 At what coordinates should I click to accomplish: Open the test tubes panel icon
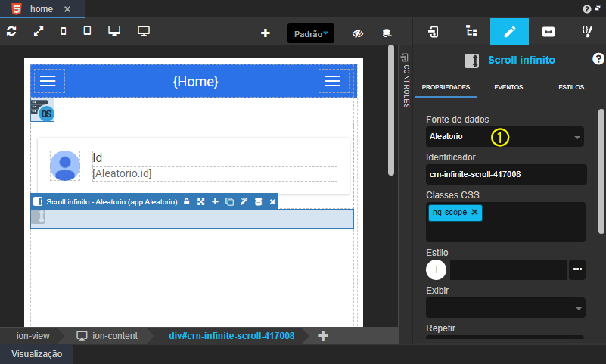coord(587,31)
